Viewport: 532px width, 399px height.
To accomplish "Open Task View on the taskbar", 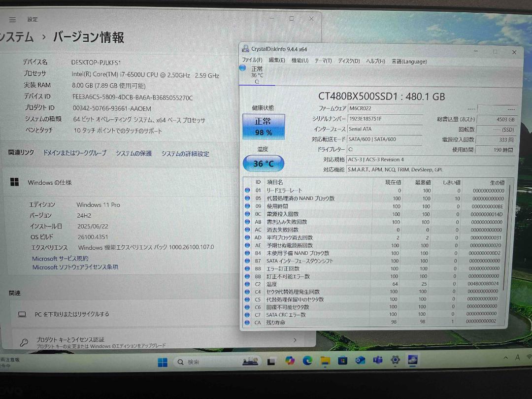I will (x=271, y=362).
